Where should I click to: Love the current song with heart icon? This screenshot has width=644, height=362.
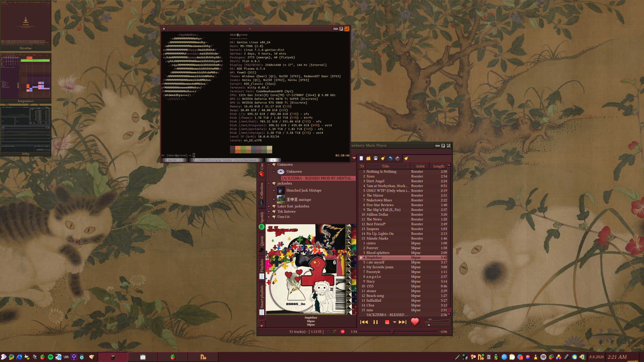tap(415, 322)
